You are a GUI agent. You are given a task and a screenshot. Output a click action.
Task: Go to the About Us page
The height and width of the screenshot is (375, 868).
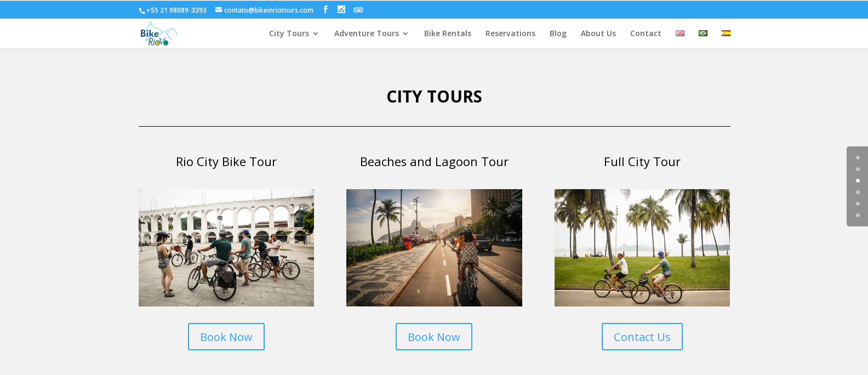(598, 33)
